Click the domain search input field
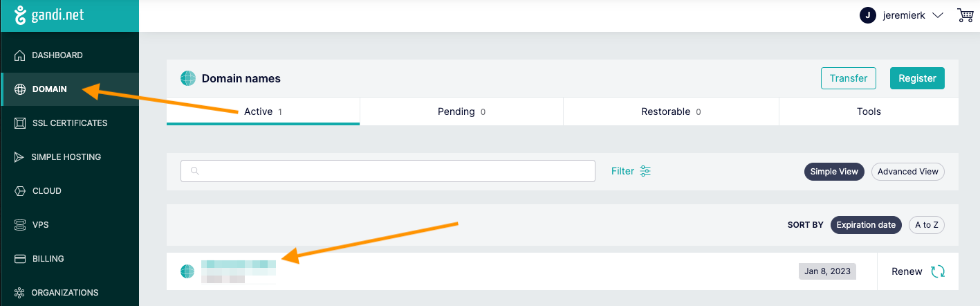 388,171
